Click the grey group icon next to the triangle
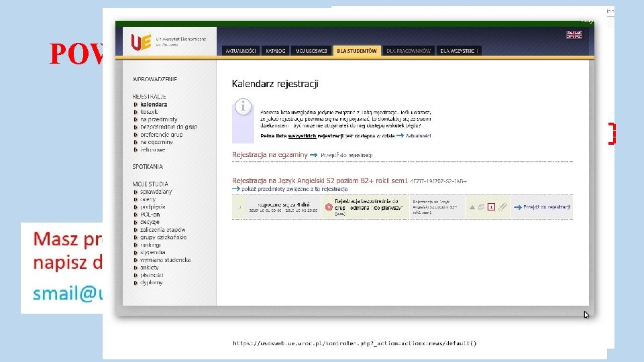The width and height of the screenshot is (644, 362). 482,207
